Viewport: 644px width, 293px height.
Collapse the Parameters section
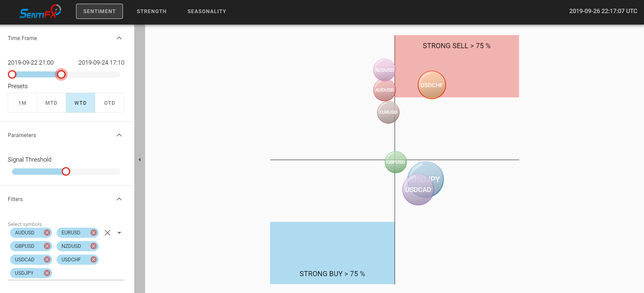click(119, 135)
